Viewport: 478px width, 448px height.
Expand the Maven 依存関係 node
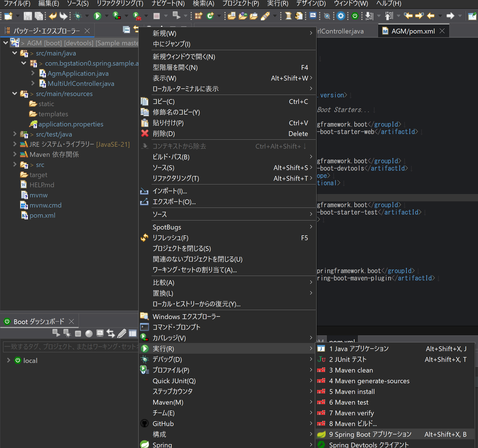pyautogui.click(x=15, y=154)
